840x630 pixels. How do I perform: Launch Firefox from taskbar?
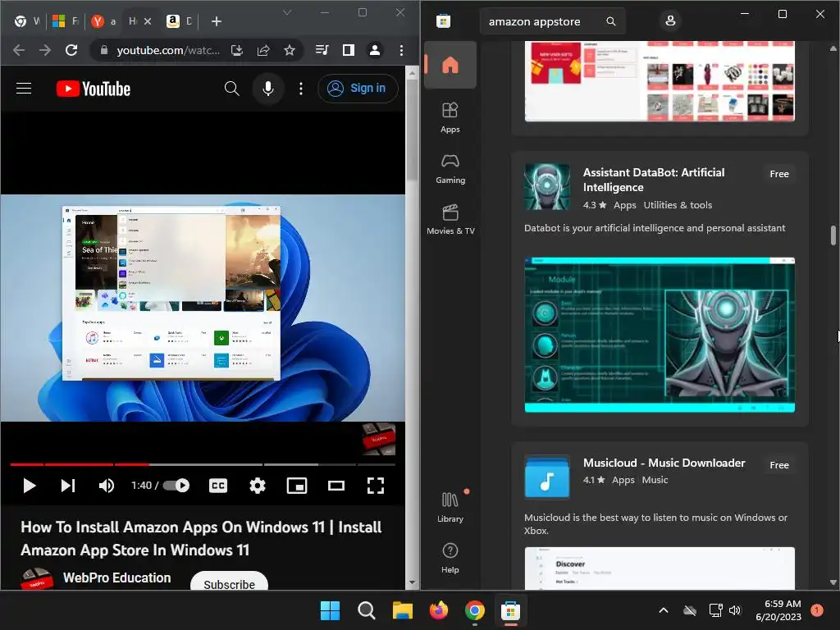(x=439, y=610)
